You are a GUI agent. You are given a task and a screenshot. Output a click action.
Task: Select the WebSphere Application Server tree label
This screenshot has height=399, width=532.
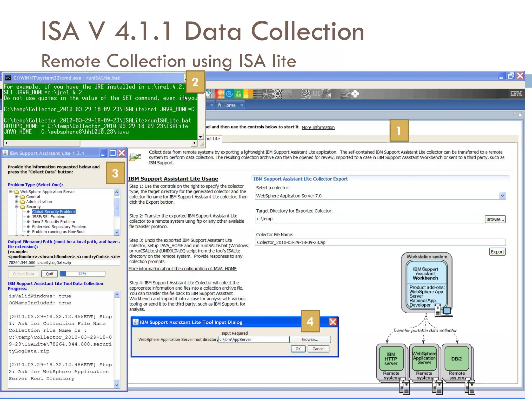tap(48, 192)
